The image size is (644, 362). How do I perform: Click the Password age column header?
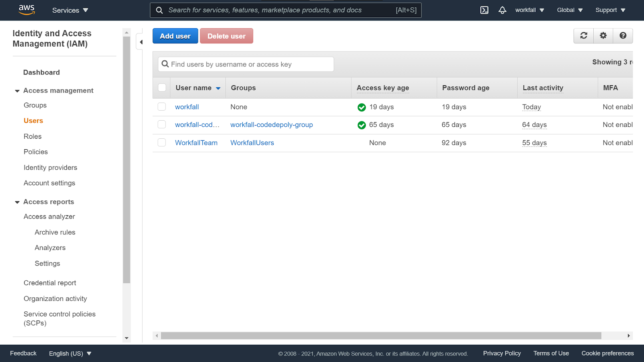coord(466,88)
